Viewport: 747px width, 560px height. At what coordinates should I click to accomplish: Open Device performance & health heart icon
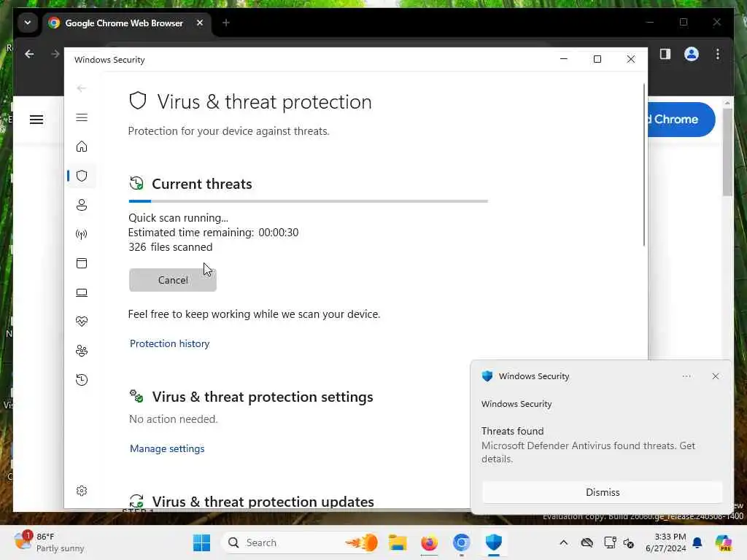(x=82, y=322)
